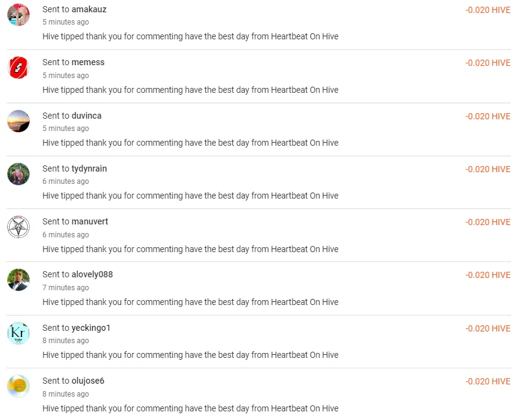Click "6 minutes ago" under manuvert
Viewport: 515px width, 420px height.
[x=66, y=235]
